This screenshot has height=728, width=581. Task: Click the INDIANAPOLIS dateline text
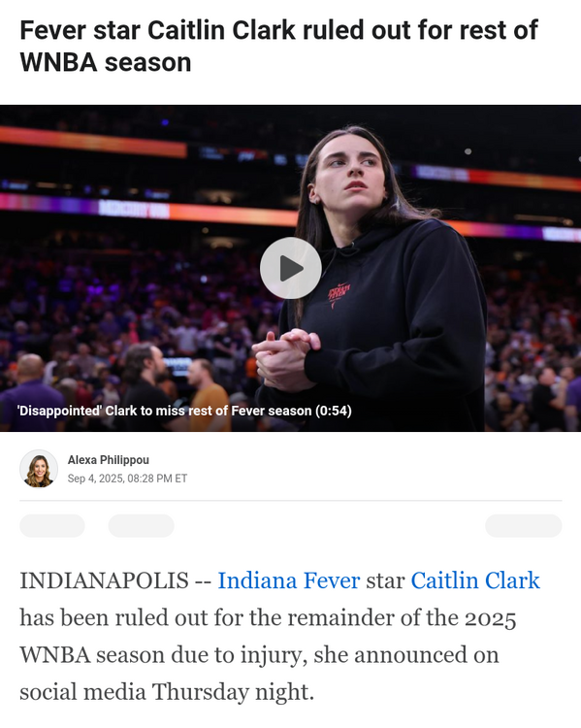point(104,580)
